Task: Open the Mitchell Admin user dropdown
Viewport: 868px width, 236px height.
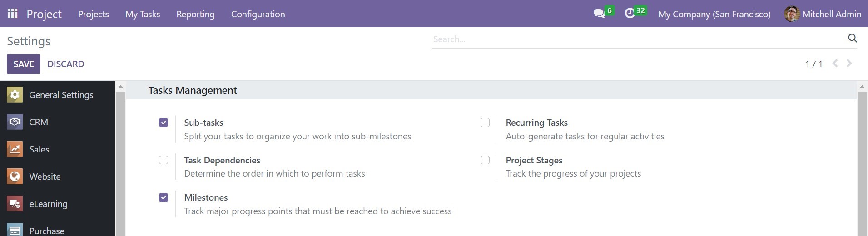Action: (x=823, y=14)
